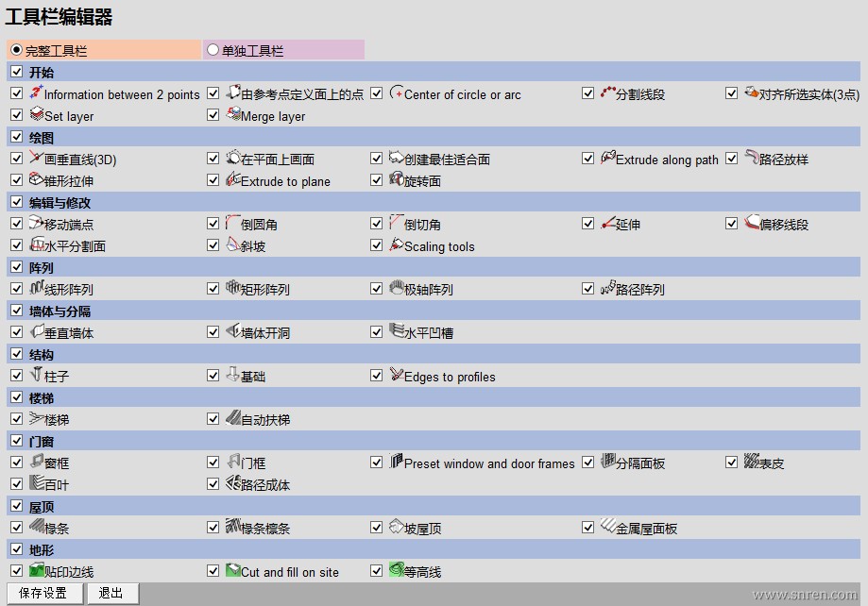868x606 pixels.
Task: Click the Edges to profiles icon
Action: click(397, 375)
